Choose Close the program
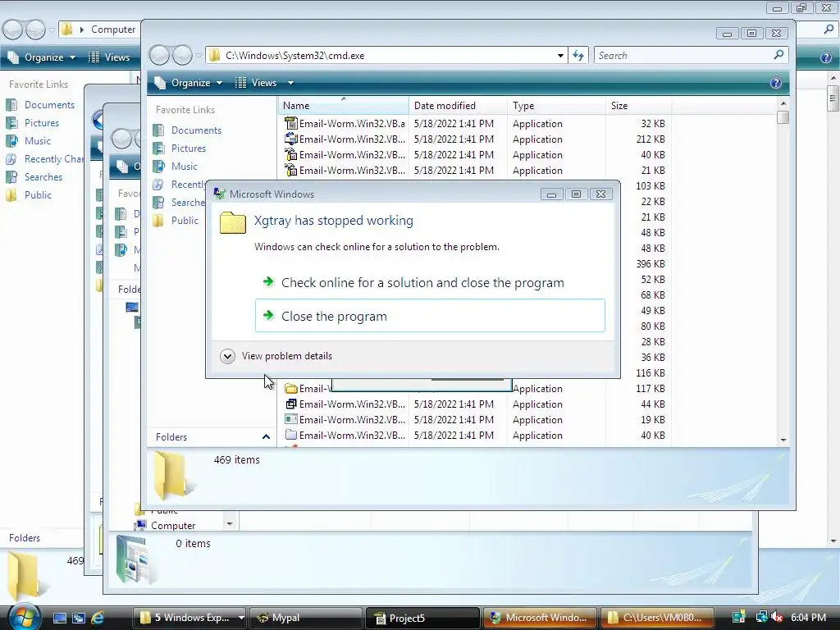840x630 pixels. (x=430, y=316)
